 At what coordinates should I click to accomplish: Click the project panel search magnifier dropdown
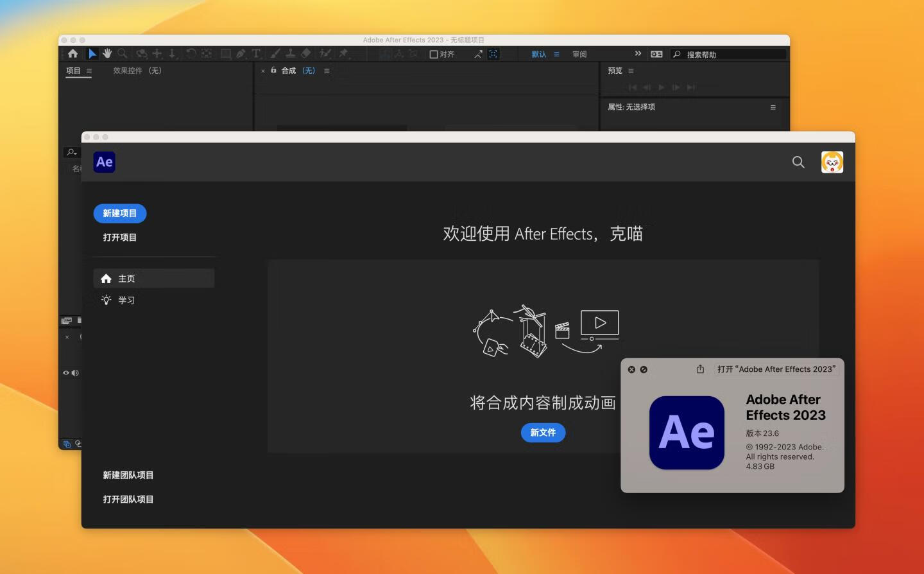(x=72, y=152)
